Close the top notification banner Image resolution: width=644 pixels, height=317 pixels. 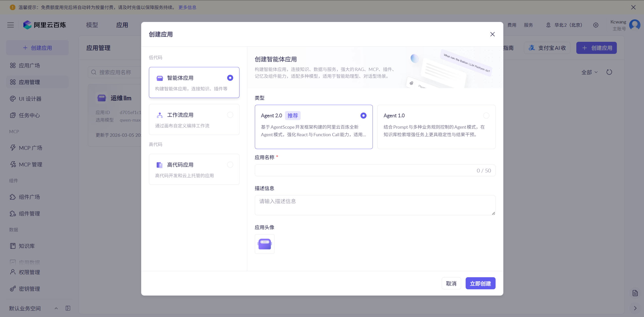pyautogui.click(x=633, y=7)
